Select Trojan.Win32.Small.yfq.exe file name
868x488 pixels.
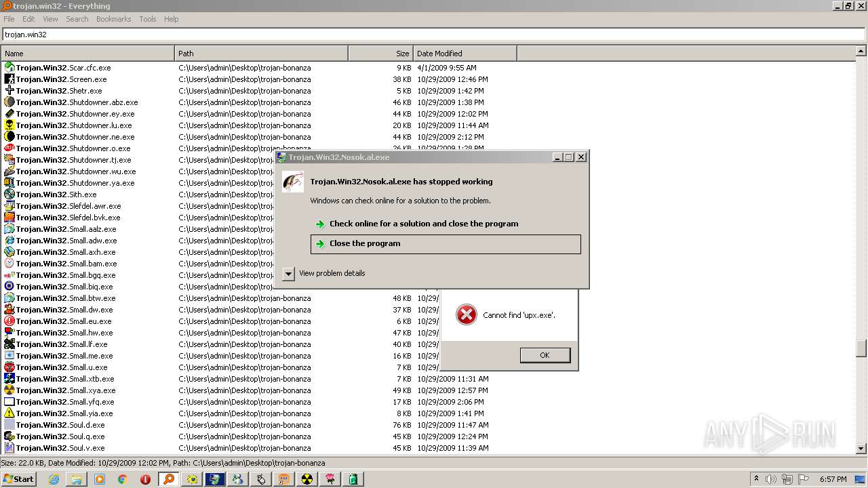(65, 402)
